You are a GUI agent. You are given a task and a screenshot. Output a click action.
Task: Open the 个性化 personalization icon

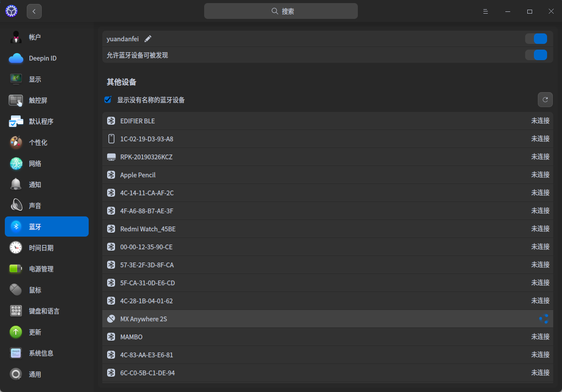tap(16, 142)
